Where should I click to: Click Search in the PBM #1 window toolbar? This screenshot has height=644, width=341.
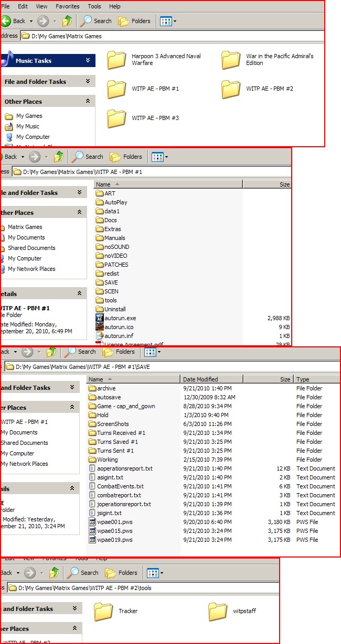(87, 157)
